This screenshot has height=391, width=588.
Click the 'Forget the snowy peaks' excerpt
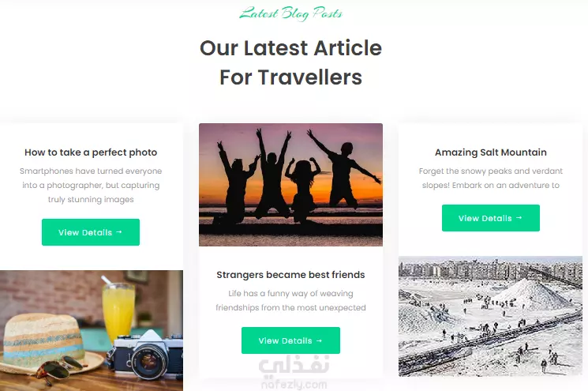(490, 179)
